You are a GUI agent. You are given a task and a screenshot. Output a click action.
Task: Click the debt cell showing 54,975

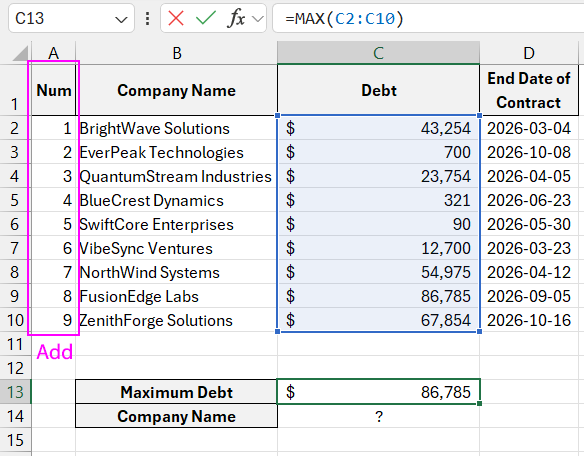378,272
